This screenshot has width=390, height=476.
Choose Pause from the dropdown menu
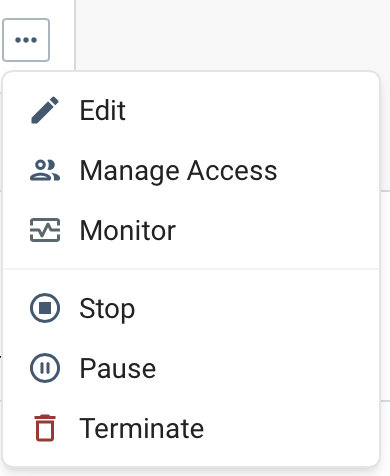pos(191,368)
